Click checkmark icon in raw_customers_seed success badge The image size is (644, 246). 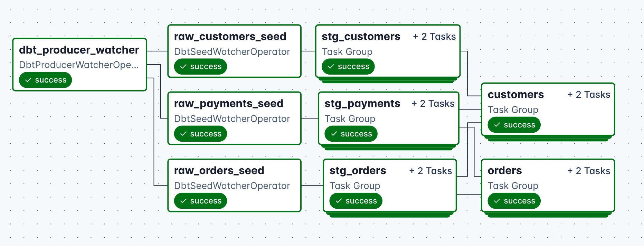point(183,67)
